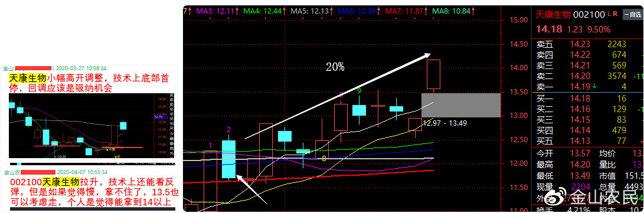Click the MA4 12.44 indicator label
Viewport: 644px width, 213px height.
pos(262,11)
